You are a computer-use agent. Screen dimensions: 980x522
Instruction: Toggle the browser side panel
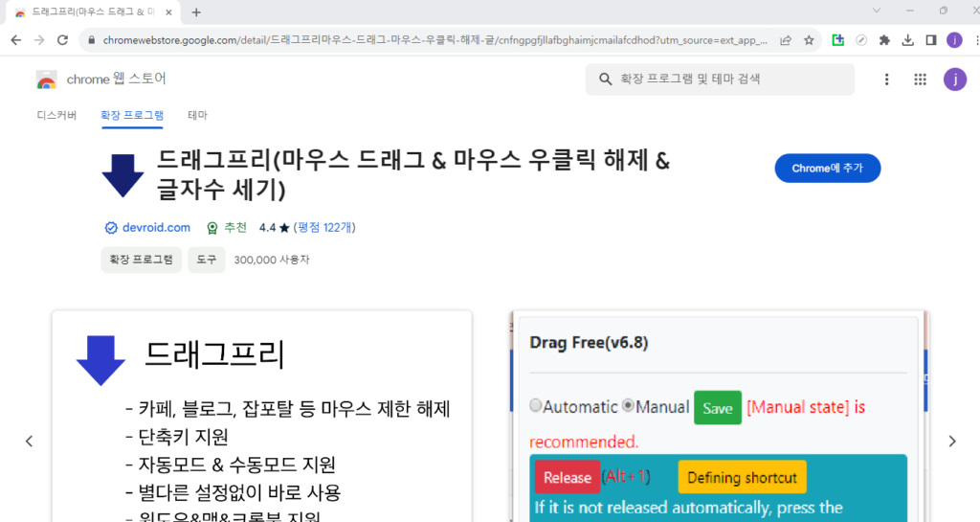pyautogui.click(x=930, y=40)
